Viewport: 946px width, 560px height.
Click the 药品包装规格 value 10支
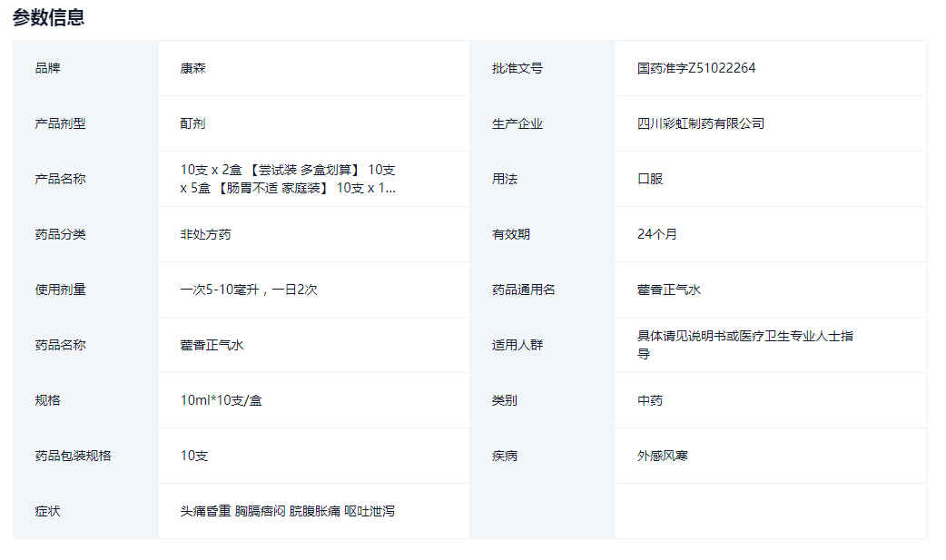(194, 456)
